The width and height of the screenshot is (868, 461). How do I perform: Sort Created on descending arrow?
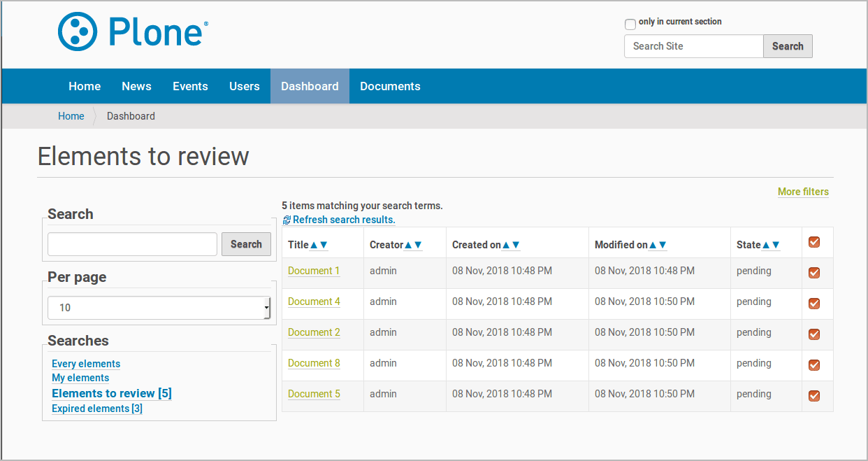(x=516, y=245)
